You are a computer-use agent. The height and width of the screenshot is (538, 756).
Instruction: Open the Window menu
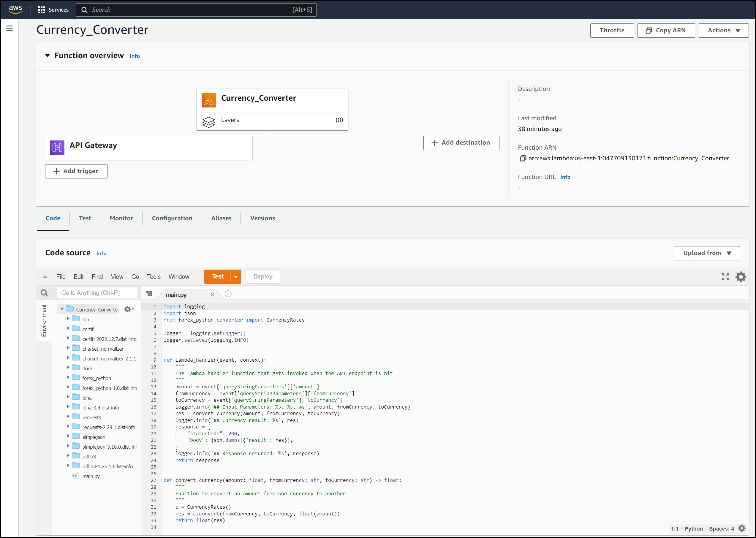pyautogui.click(x=179, y=277)
